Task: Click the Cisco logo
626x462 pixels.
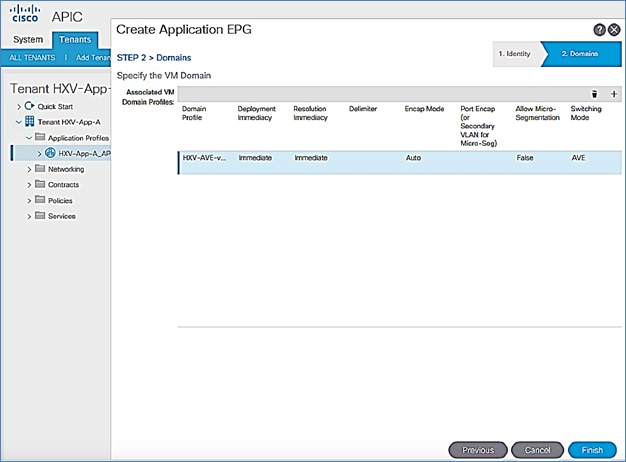Action: point(25,14)
